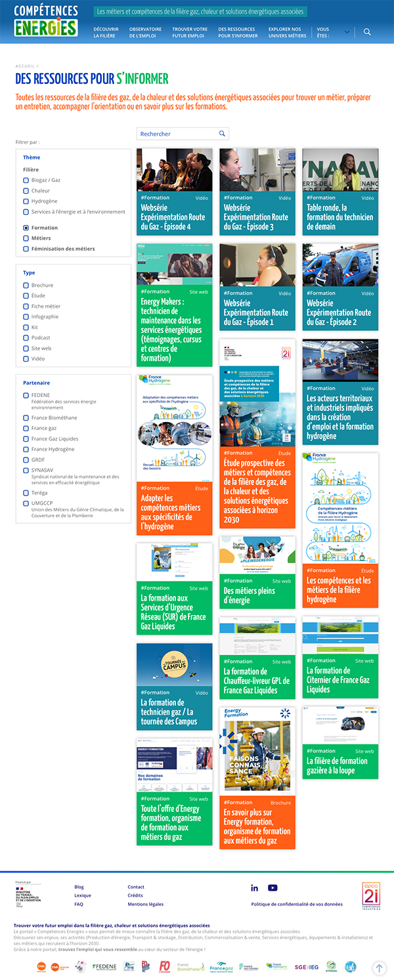Screen dimensions: 394x980
Task: Open Explorer nos univers métiers menu
Action: point(287,33)
